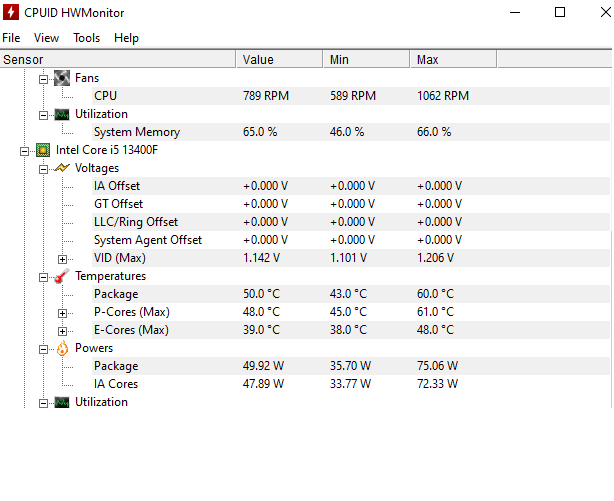Select the temperature Package row label

coord(116,294)
